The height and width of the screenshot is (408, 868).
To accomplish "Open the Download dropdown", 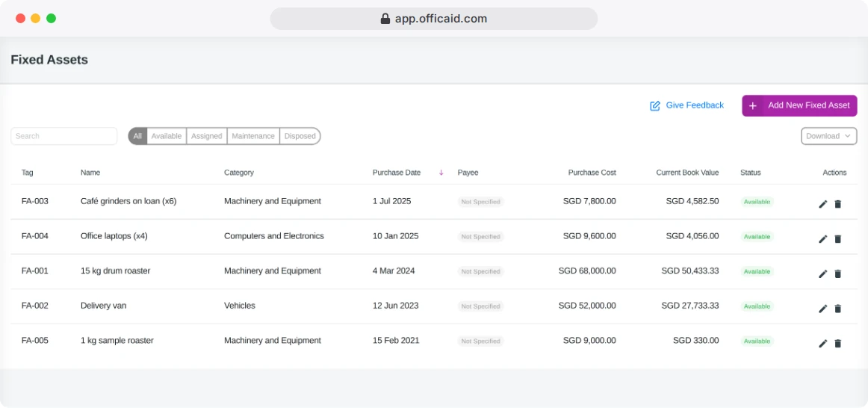I will pyautogui.click(x=828, y=136).
